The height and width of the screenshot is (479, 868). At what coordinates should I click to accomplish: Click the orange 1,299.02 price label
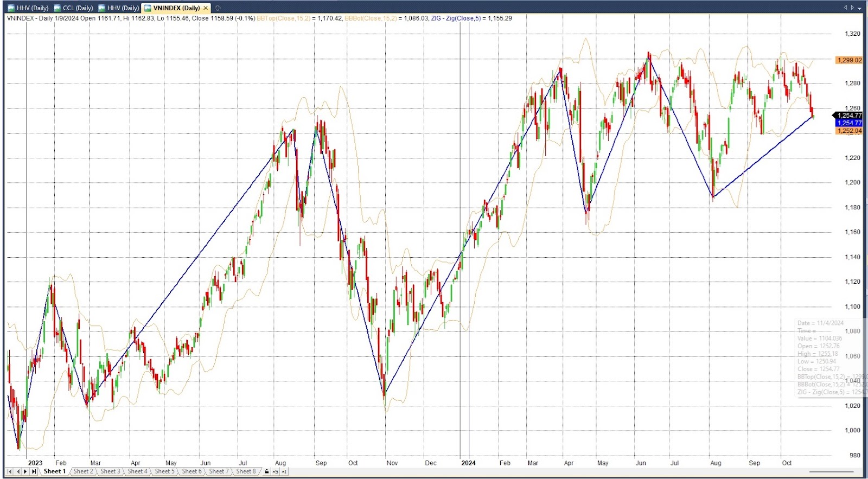pos(849,60)
